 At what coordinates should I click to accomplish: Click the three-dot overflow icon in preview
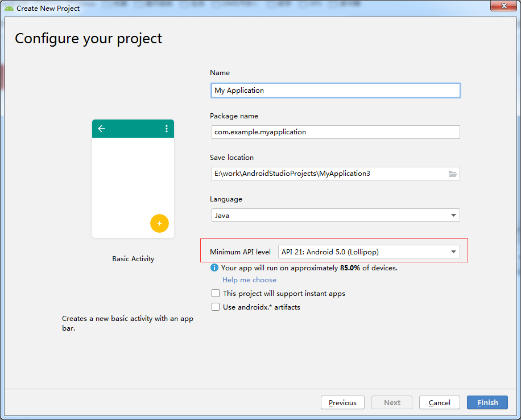tap(167, 129)
